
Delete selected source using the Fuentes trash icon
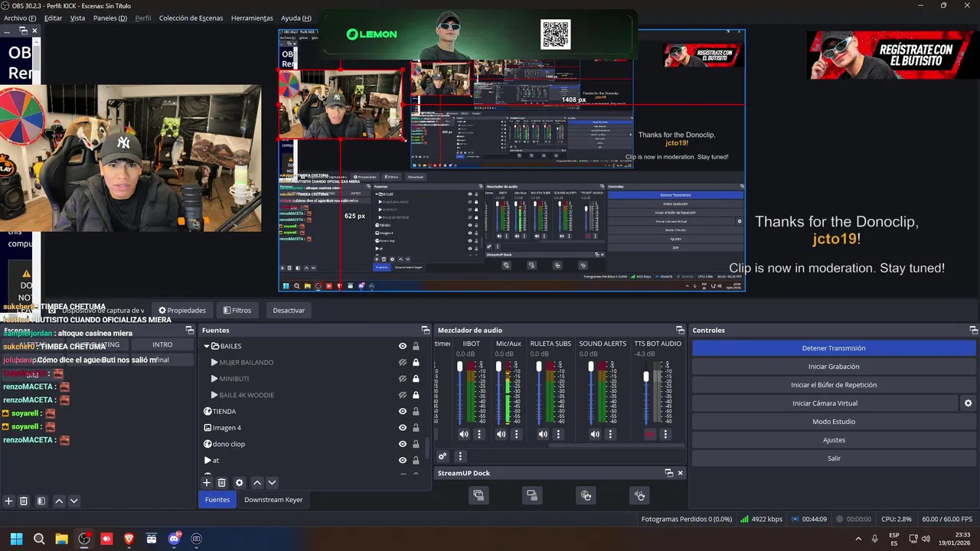222,483
